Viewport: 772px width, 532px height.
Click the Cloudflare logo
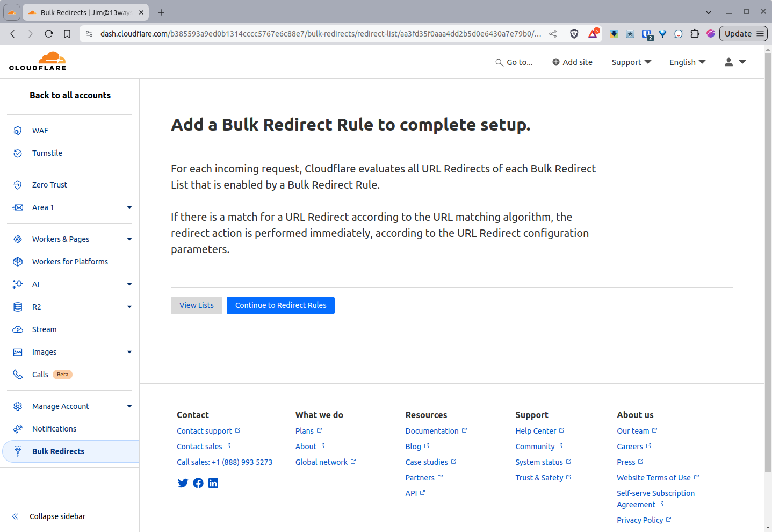coord(37,61)
